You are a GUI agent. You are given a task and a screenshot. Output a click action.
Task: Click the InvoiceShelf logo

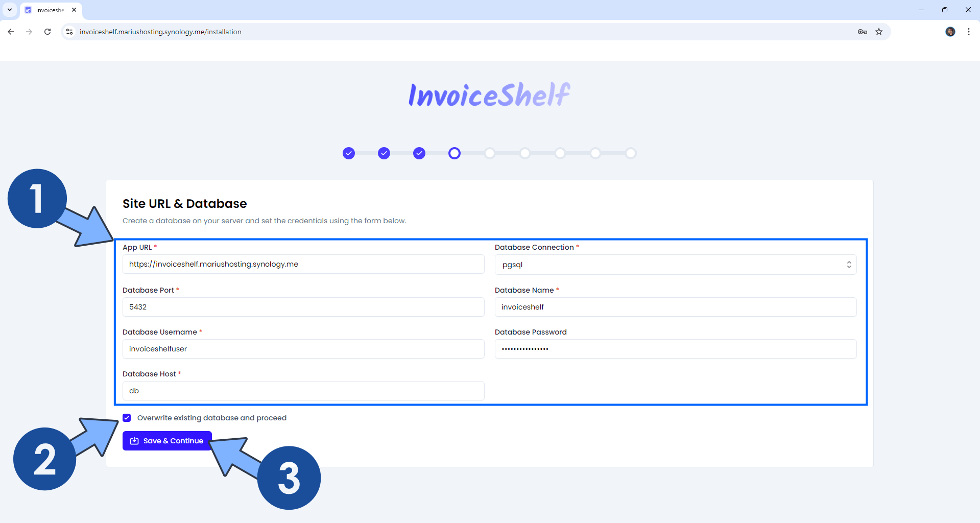tap(489, 94)
